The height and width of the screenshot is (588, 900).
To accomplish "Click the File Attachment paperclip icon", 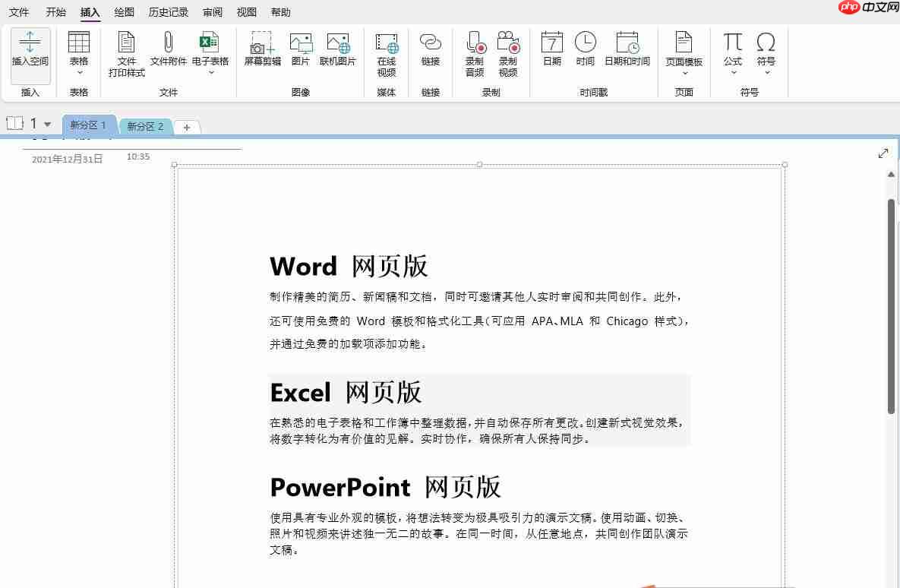I will (168, 42).
